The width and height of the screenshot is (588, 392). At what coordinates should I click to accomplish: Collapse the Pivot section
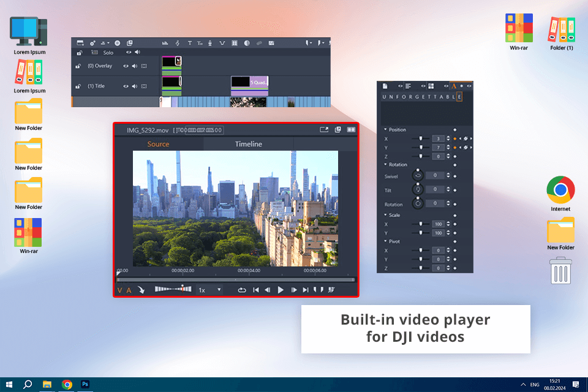[x=385, y=241]
